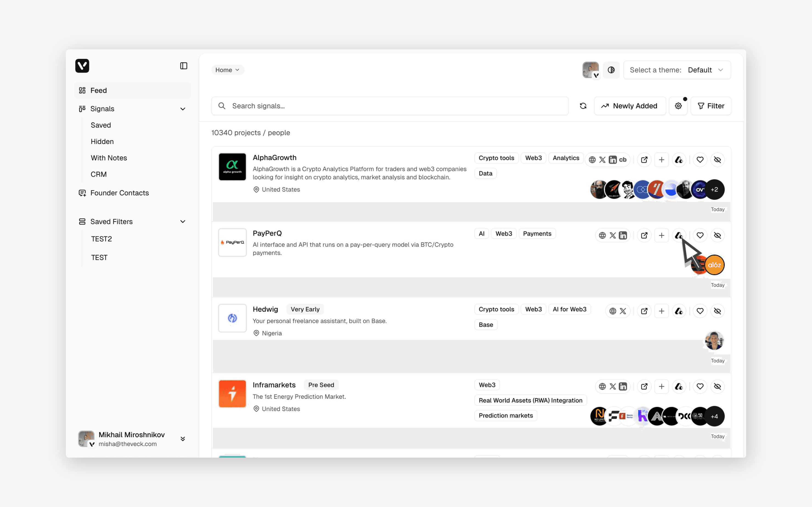The image size is (812, 507).
Task: Collapse the sidebar panel icon
Action: point(184,66)
